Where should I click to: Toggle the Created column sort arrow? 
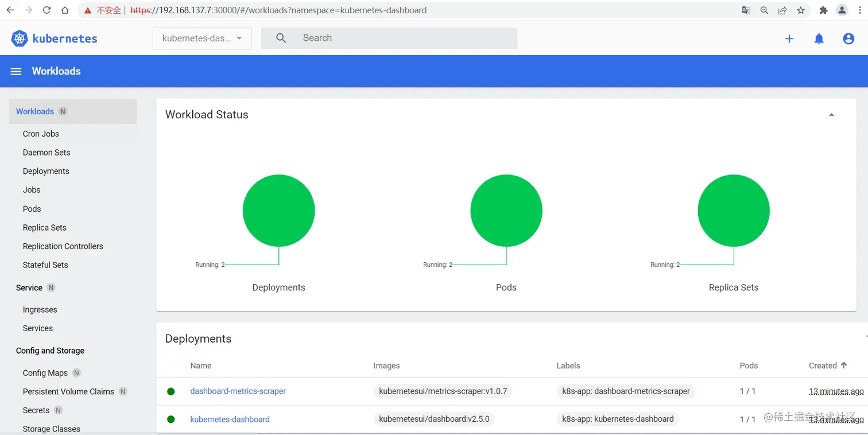pos(843,366)
